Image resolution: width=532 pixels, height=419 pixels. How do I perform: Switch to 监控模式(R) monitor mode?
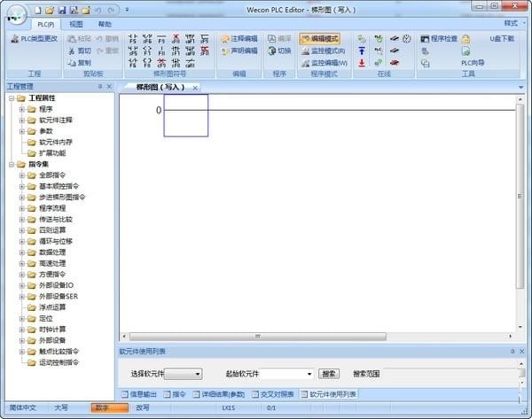click(x=324, y=50)
